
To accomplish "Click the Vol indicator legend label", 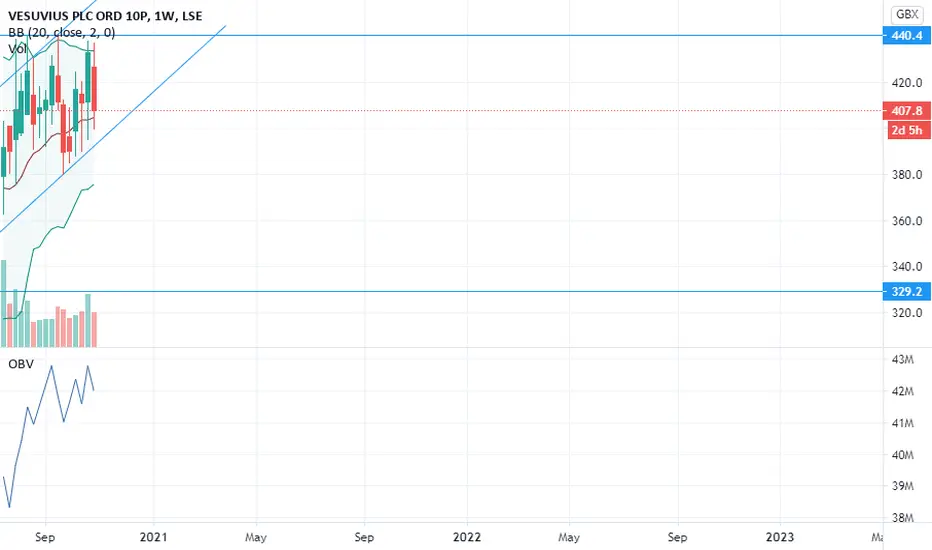I will coord(17,49).
